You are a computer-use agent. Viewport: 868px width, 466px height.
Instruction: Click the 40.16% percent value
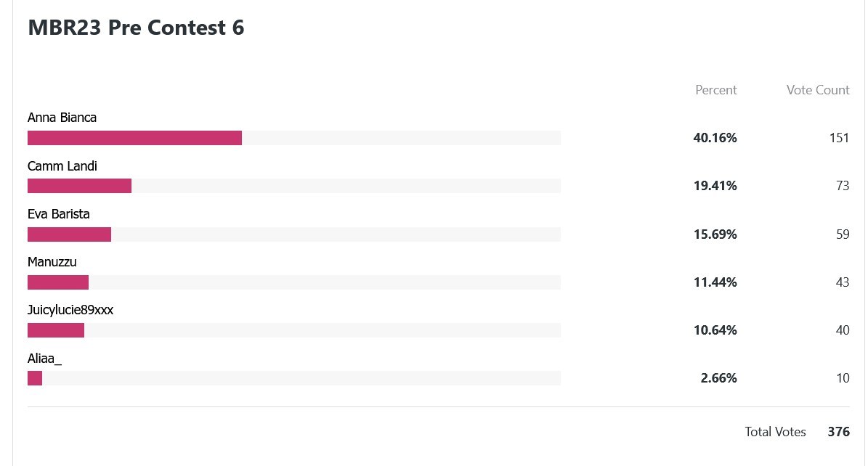click(715, 138)
